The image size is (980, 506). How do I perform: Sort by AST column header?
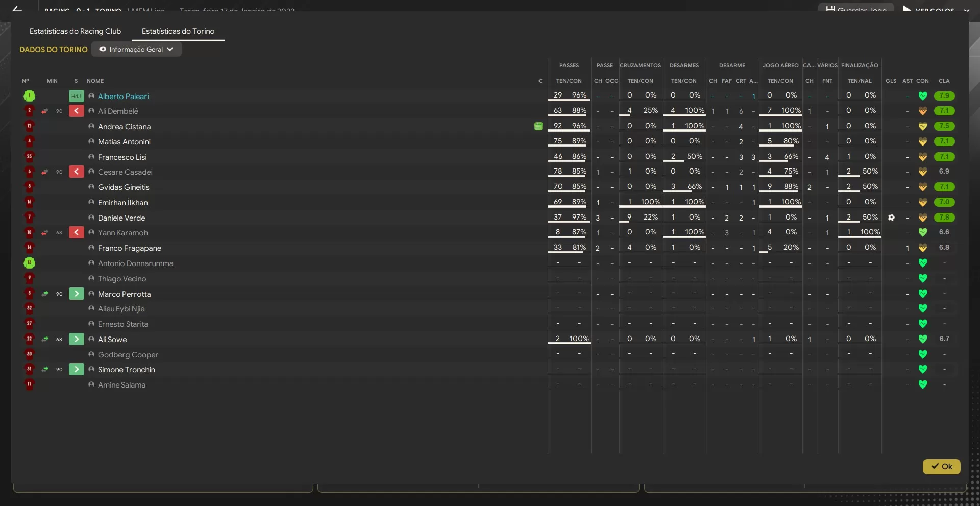click(x=908, y=81)
